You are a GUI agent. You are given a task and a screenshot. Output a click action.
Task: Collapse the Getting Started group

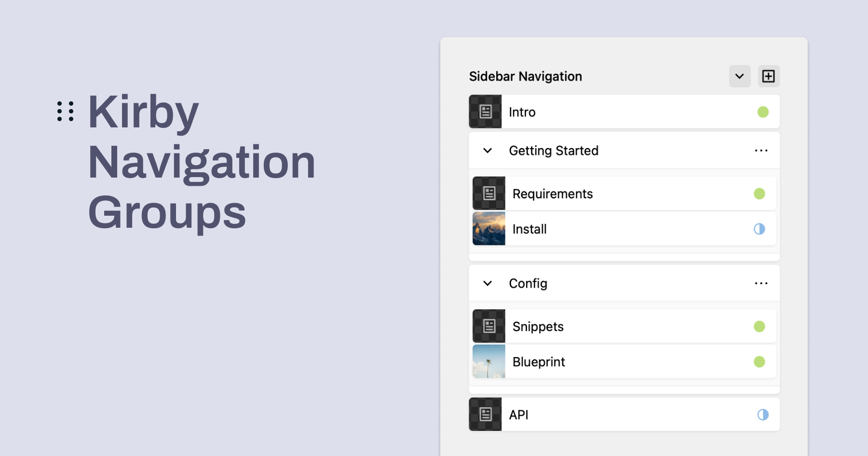[487, 150]
